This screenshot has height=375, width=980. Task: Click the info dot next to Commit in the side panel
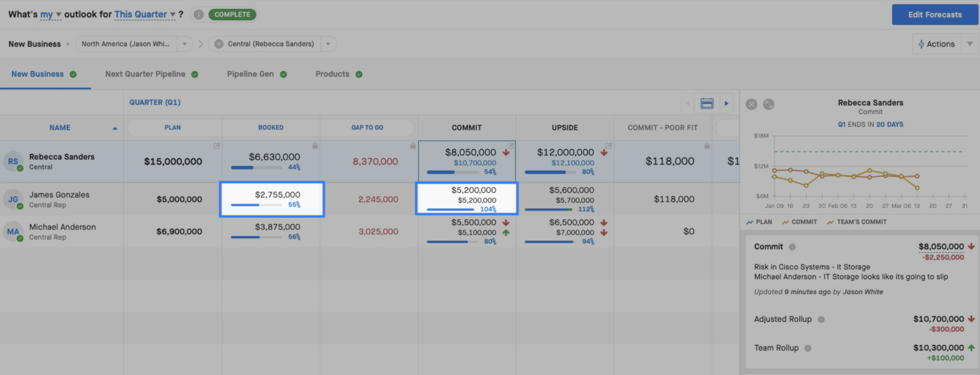[792, 247]
